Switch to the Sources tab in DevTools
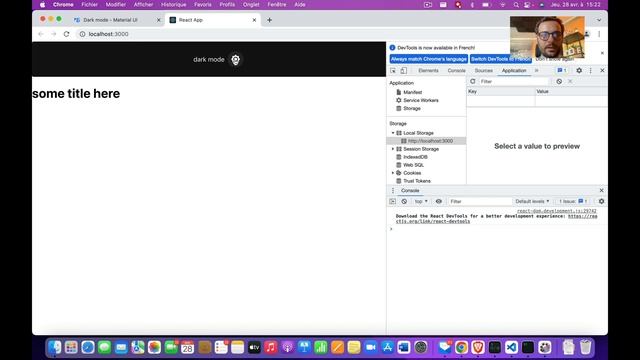The width and height of the screenshot is (640, 360). pyautogui.click(x=484, y=71)
